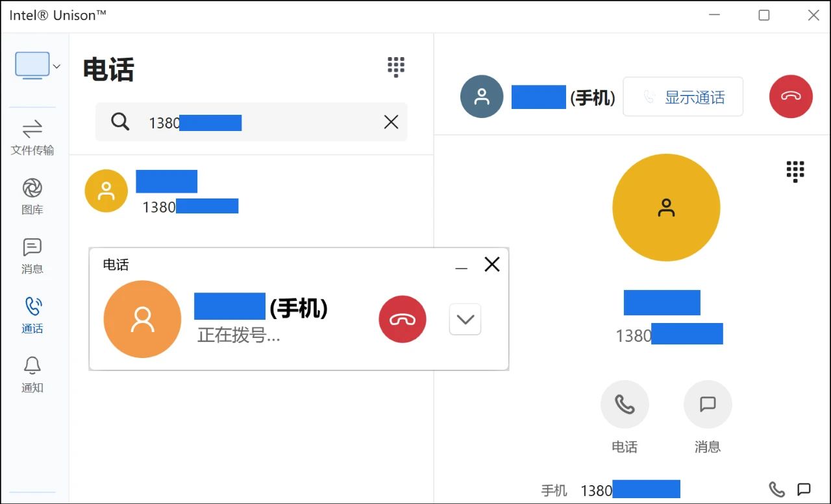Hang up from the dialing popup
This screenshot has height=504, width=831.
pos(403,319)
